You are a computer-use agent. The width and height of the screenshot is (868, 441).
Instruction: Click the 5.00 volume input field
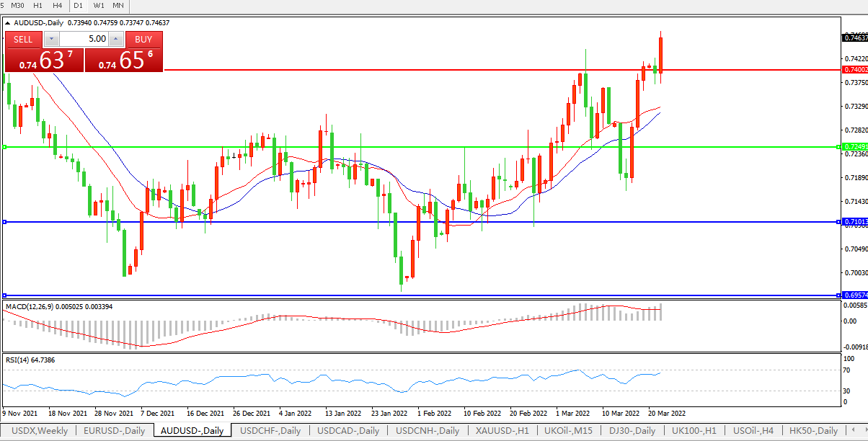[84, 39]
